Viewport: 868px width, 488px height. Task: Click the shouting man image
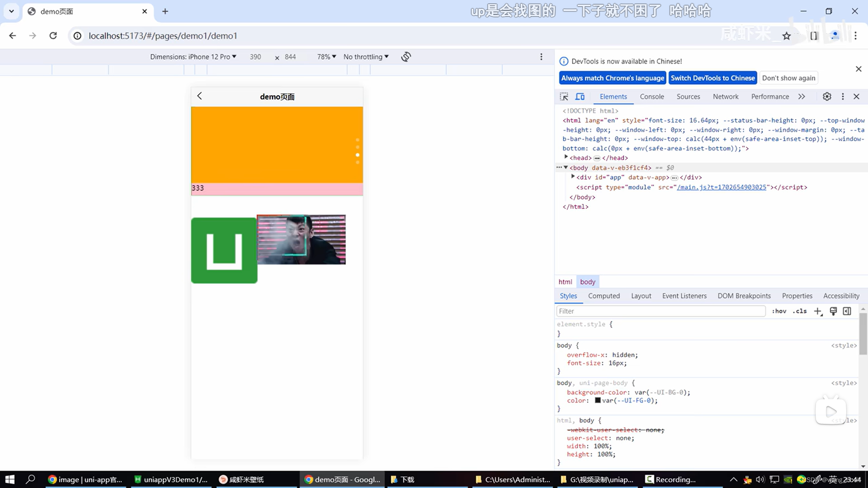point(302,239)
